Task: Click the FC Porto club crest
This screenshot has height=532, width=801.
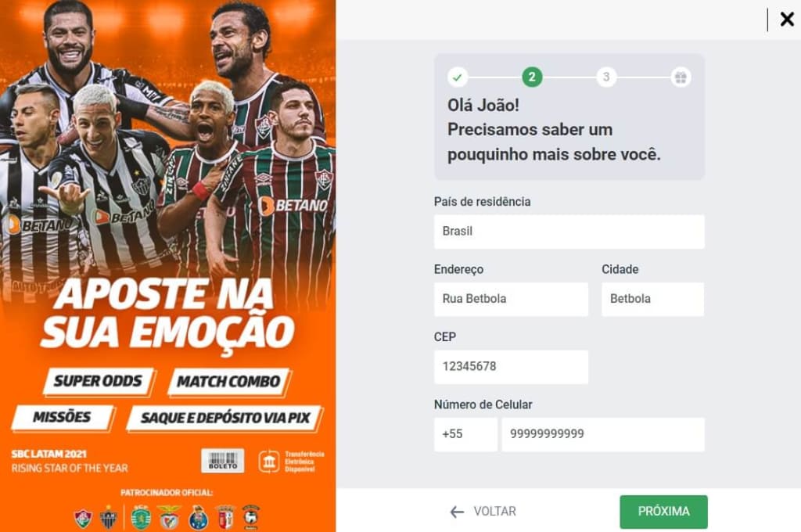Action: (198, 518)
